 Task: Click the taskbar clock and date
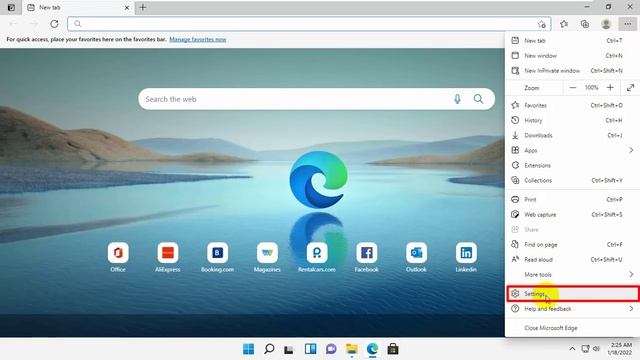tap(621, 349)
